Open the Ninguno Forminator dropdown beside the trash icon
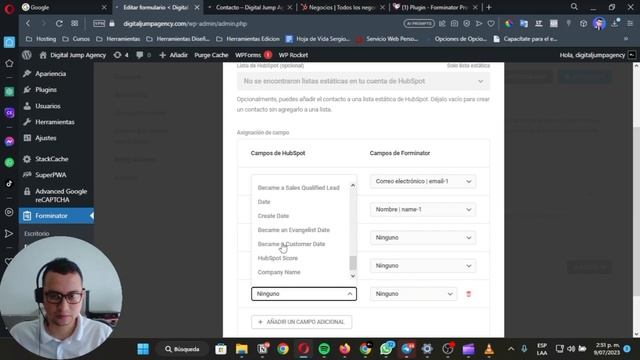The image size is (640, 360). (x=413, y=294)
